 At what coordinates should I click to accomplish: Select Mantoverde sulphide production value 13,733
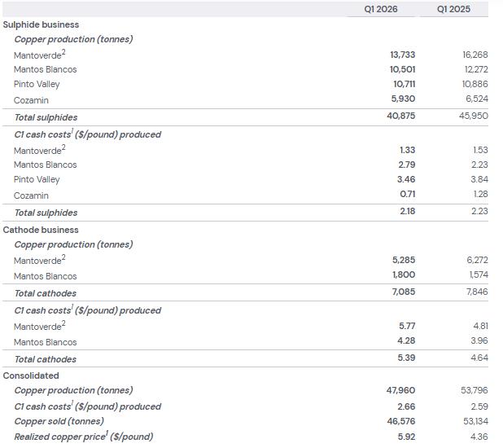click(403, 55)
